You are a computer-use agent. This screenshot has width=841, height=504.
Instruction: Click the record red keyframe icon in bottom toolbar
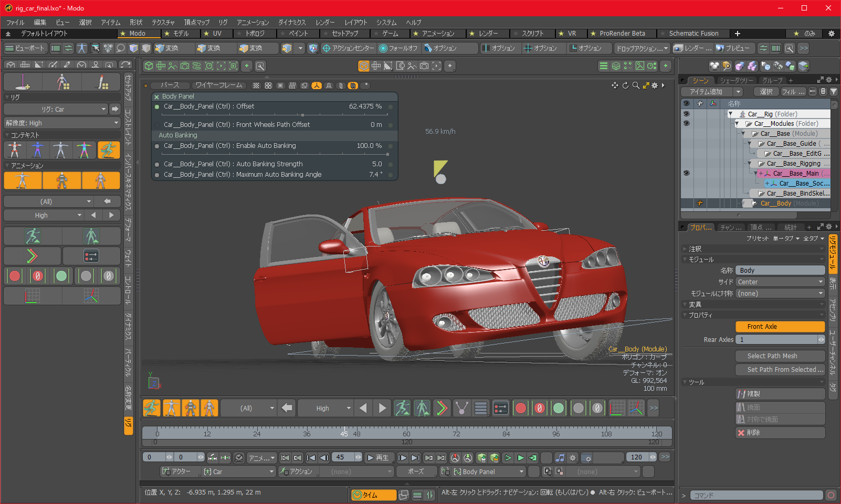(x=520, y=408)
